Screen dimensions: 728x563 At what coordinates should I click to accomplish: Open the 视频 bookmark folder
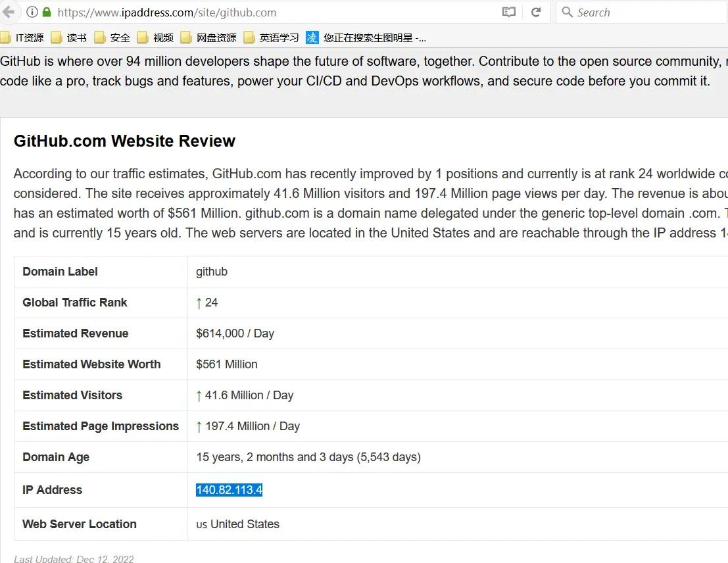(156, 37)
